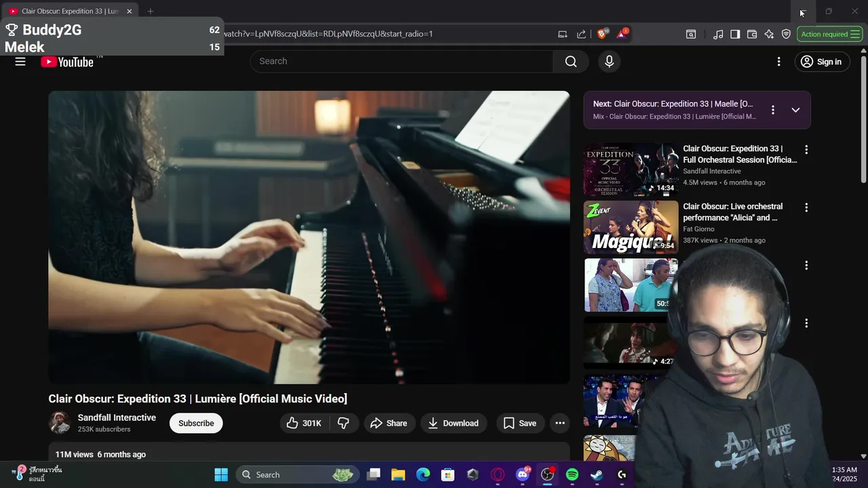Open Live orchestral performance Alicia title
This screenshot has width=868, height=488.
(733, 212)
